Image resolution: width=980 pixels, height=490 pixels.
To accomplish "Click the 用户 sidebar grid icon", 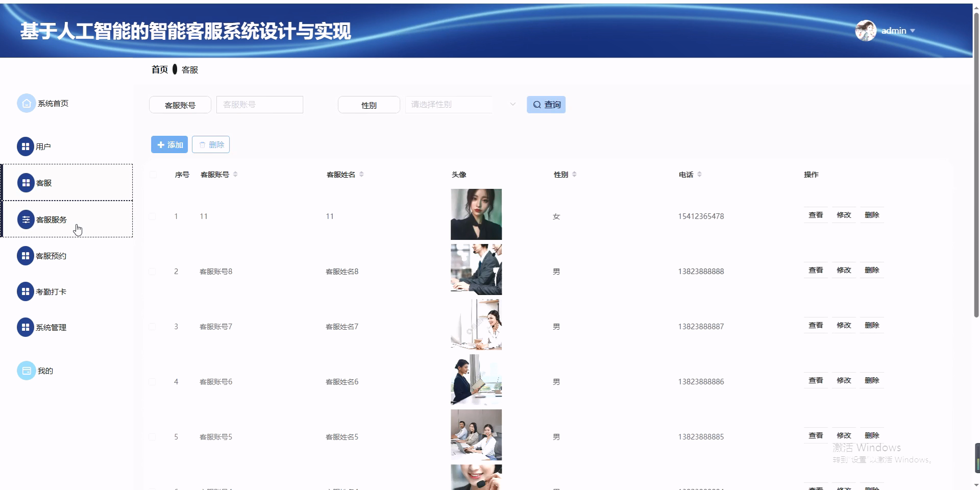I will 26,146.
